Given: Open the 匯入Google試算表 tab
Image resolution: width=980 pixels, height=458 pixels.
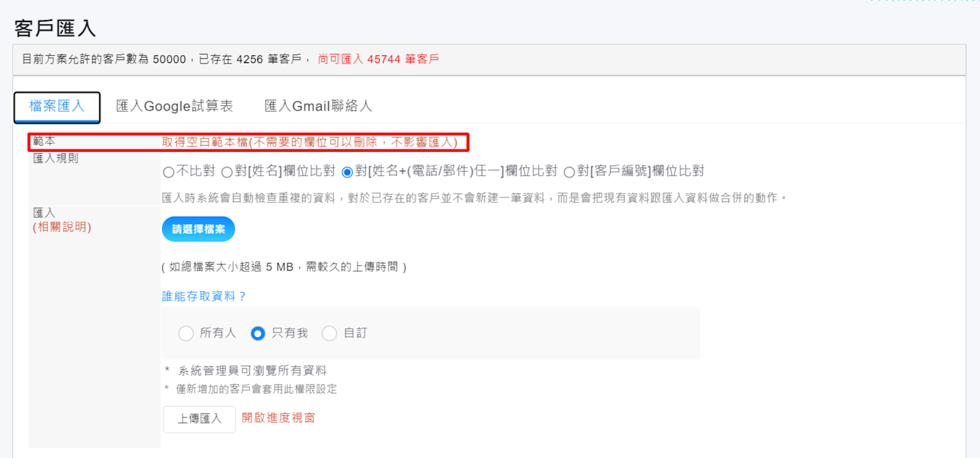Looking at the screenshot, I should [174, 106].
